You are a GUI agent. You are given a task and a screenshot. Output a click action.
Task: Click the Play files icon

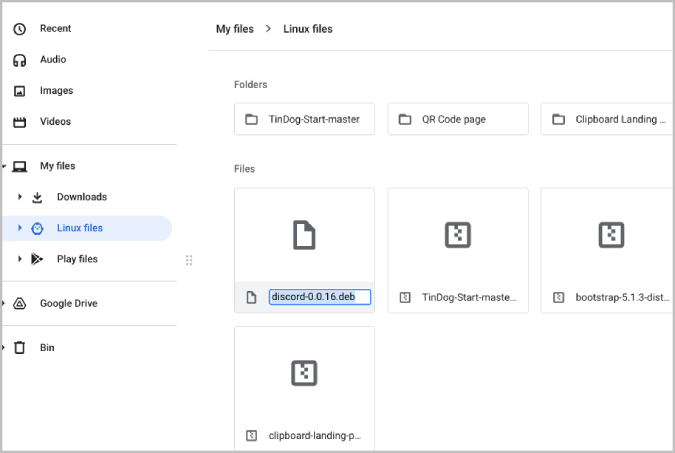[x=37, y=259]
